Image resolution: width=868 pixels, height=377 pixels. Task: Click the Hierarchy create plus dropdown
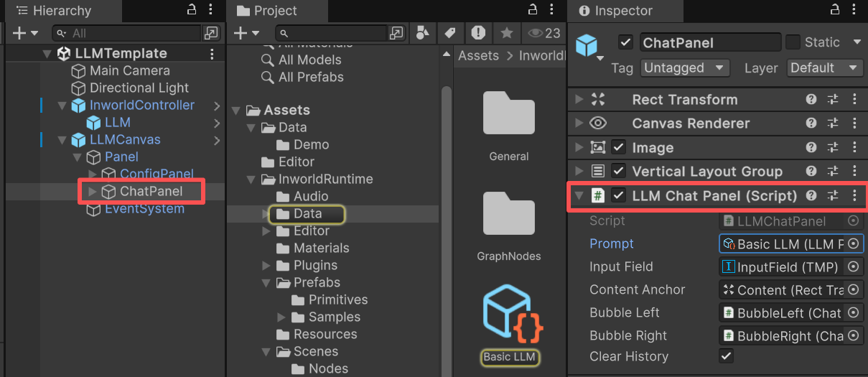point(25,33)
